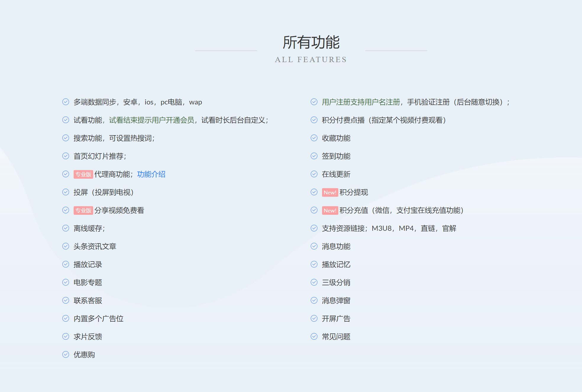Click check icon beside 收藏功能
Image resolution: width=582 pixels, height=392 pixels.
pyautogui.click(x=314, y=138)
